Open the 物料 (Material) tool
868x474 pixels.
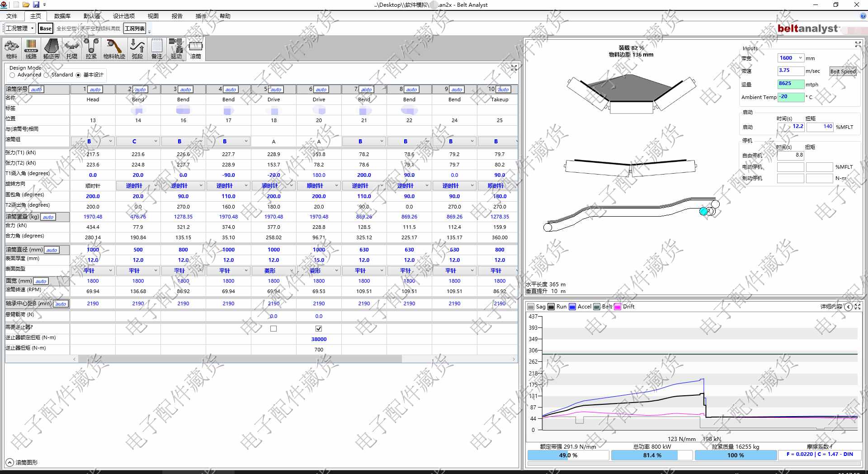pyautogui.click(x=12, y=49)
